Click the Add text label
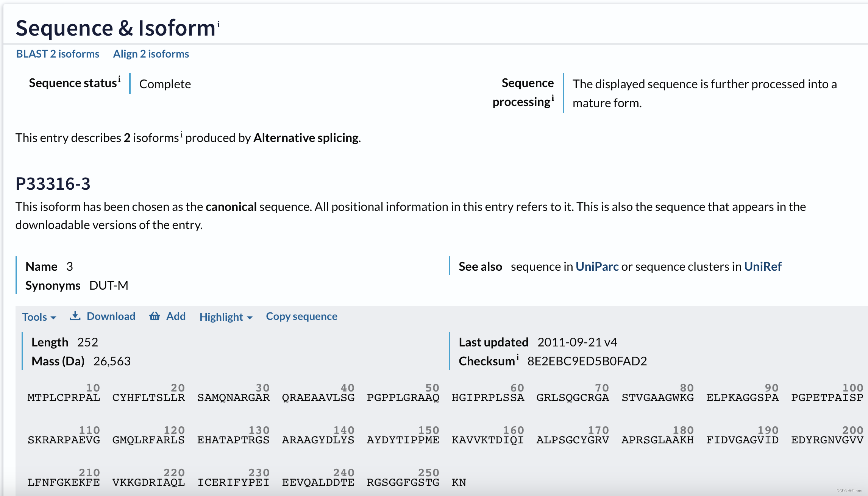This screenshot has height=496, width=868. click(176, 316)
